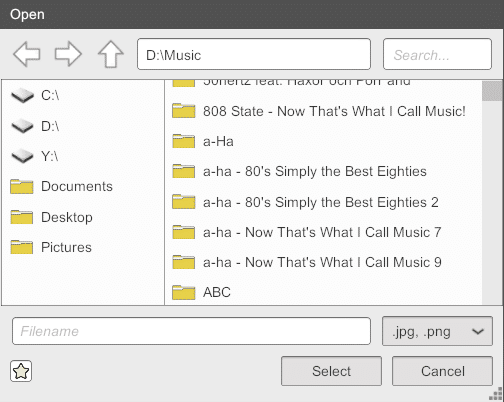
Task: Click the dialog resize grip in corner
Action: pos(496,394)
